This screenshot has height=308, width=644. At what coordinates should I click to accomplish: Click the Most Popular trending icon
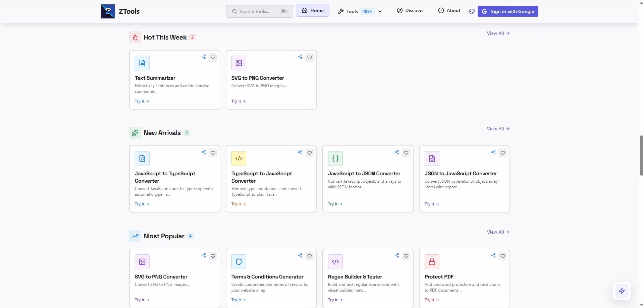click(x=135, y=236)
